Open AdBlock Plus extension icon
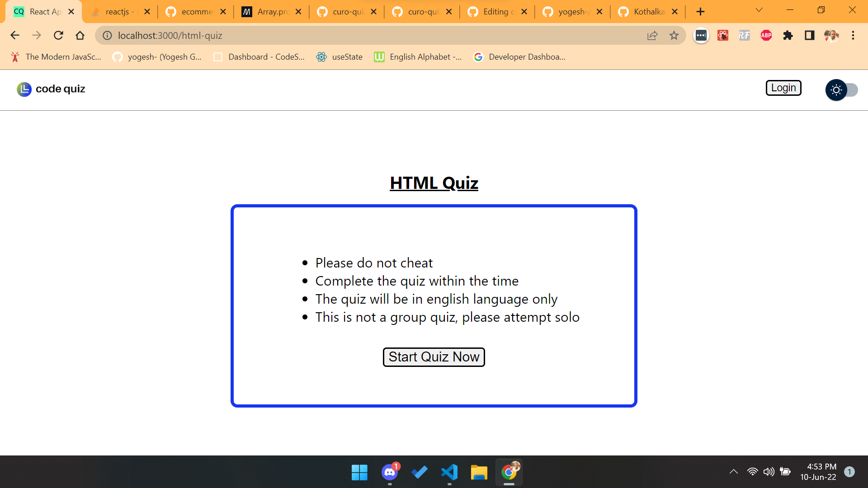Screen dimensions: 868x488 pos(766,35)
